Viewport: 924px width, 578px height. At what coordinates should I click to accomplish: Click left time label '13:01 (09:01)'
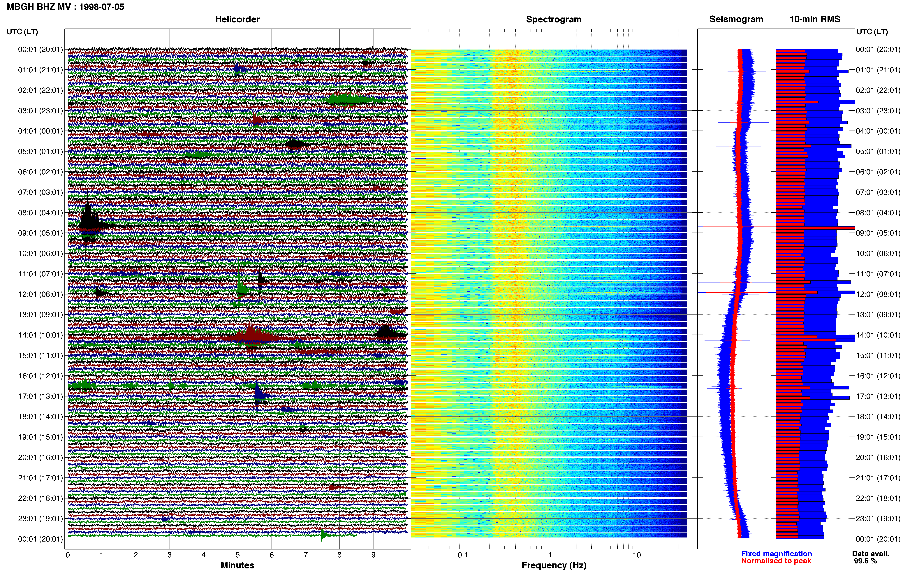[x=40, y=315]
